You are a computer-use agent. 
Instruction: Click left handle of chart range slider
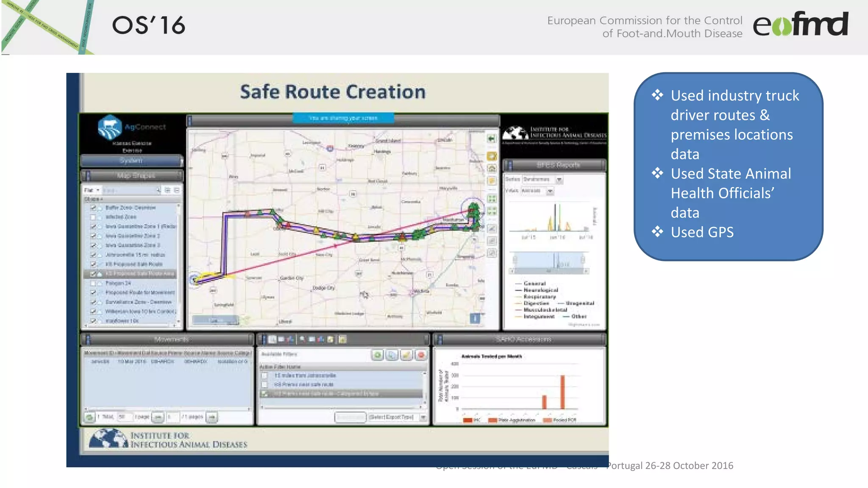515,259
